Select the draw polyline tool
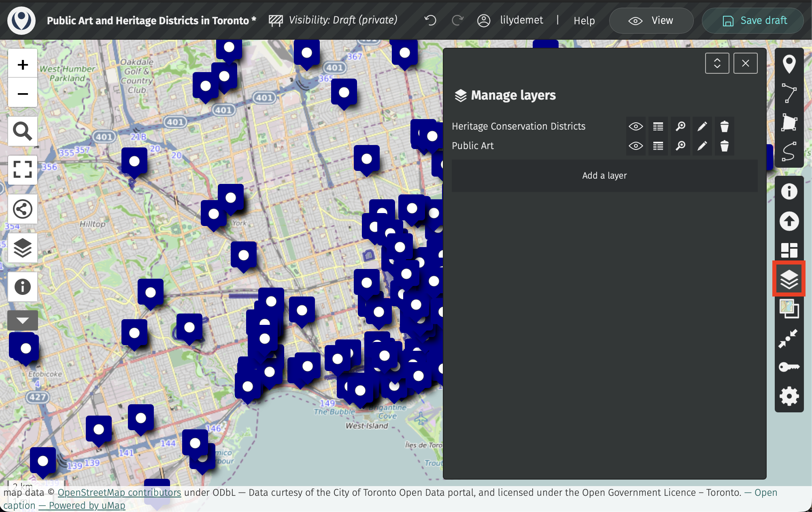The width and height of the screenshot is (812, 512). click(x=789, y=93)
